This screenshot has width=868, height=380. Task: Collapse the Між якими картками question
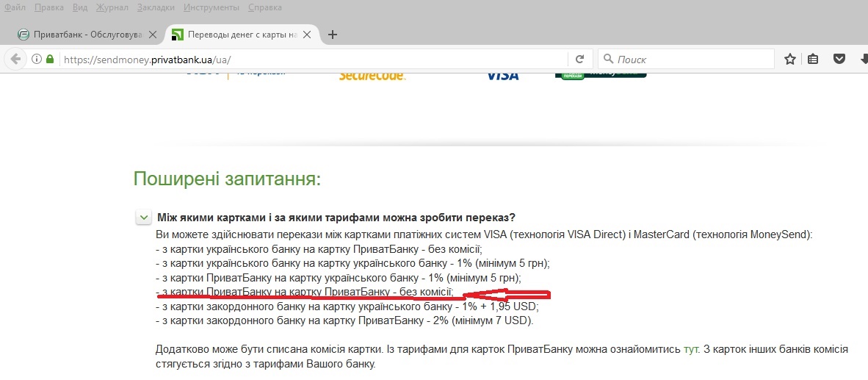click(x=144, y=217)
